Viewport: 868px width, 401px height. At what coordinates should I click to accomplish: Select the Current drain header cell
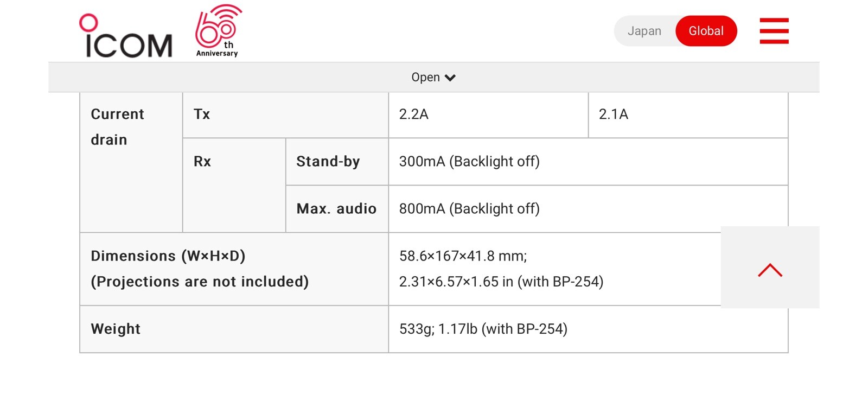pyautogui.click(x=131, y=162)
